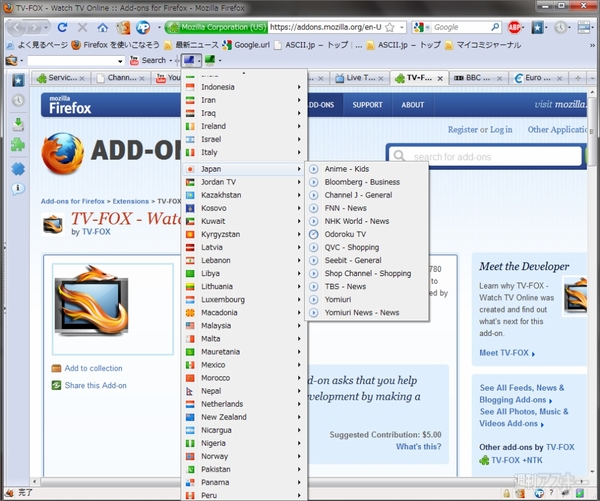600x501 pixels.
Task: Click Share this Add-on link
Action: (x=95, y=385)
